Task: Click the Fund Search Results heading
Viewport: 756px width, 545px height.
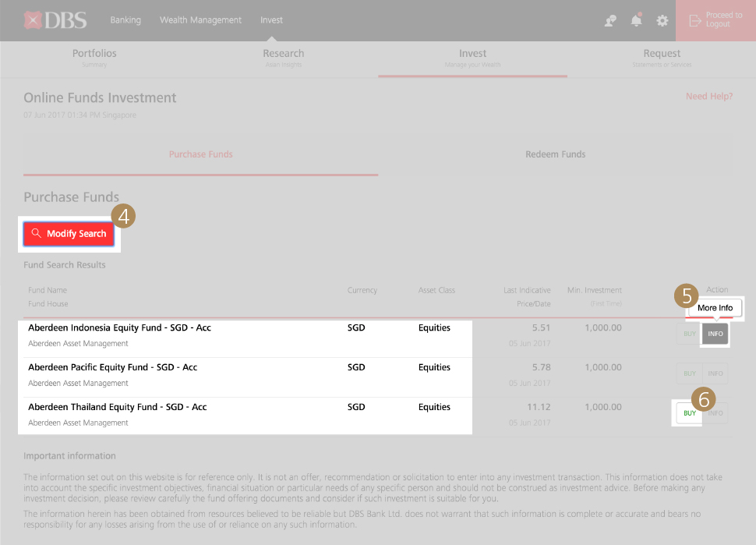Action: [x=65, y=265]
